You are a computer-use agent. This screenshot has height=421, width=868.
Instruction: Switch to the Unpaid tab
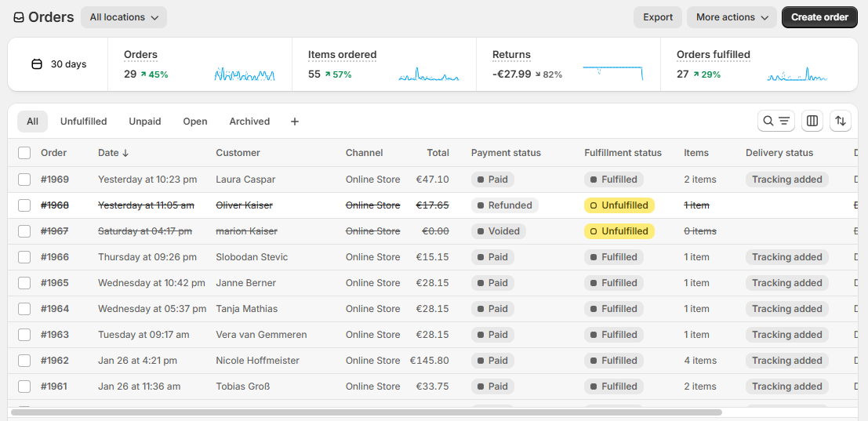point(145,122)
